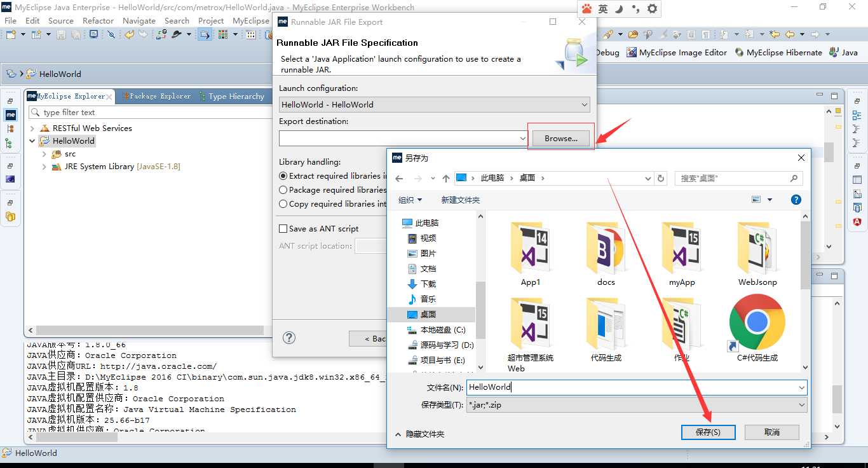868x468 pixels.
Task: Select Copy required libraries radio option
Action: click(x=283, y=204)
